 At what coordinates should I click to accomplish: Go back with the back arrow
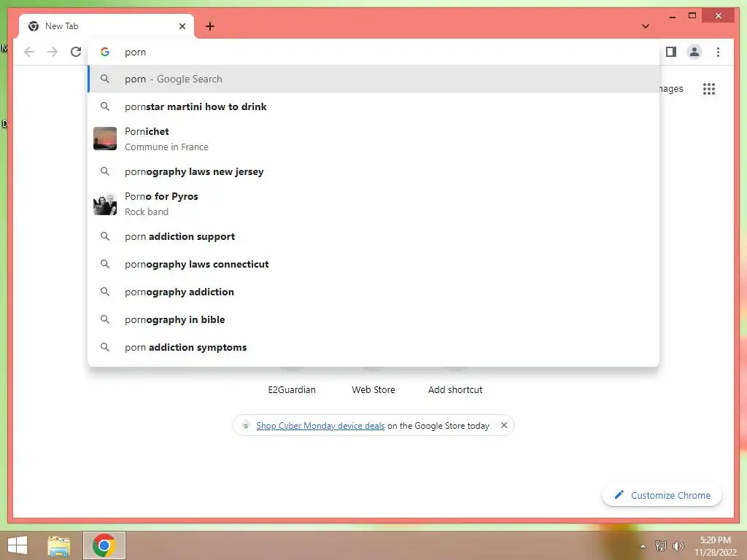pos(29,52)
